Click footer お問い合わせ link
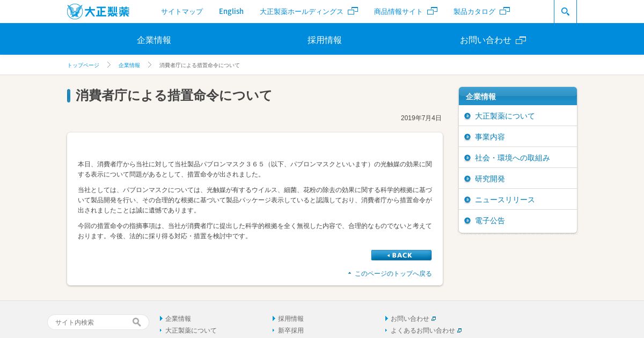 410,319
